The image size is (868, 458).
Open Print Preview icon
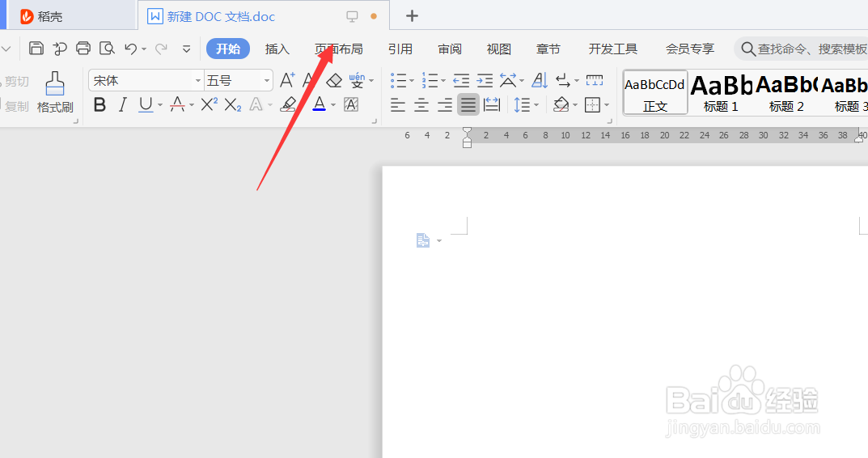tap(107, 49)
